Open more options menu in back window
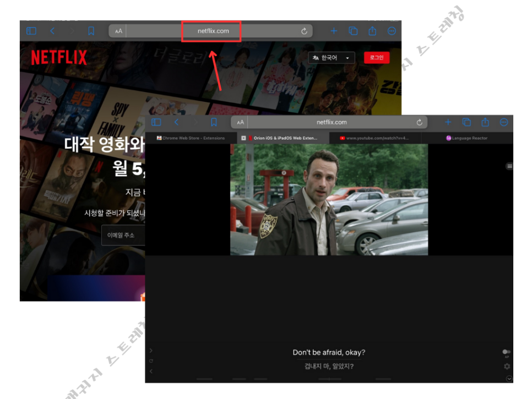The height and width of the screenshot is (399, 532). (x=392, y=31)
